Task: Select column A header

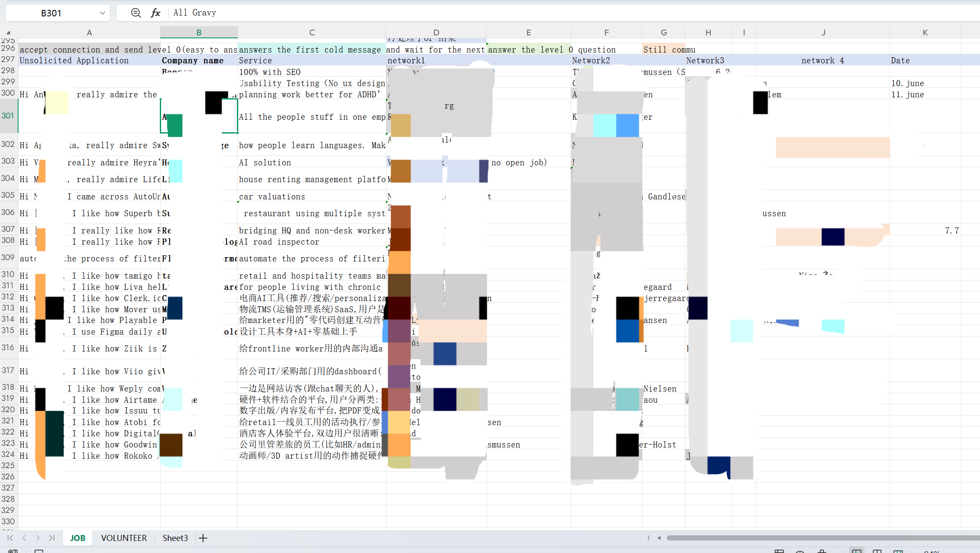Action: (89, 32)
